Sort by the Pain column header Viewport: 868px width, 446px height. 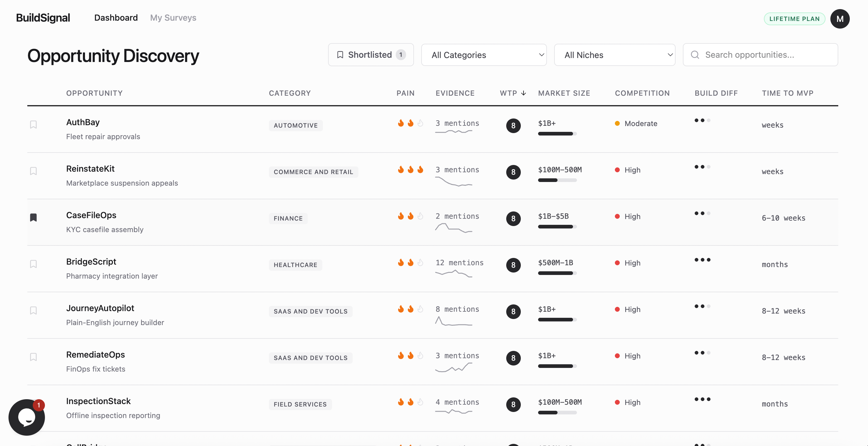(405, 93)
